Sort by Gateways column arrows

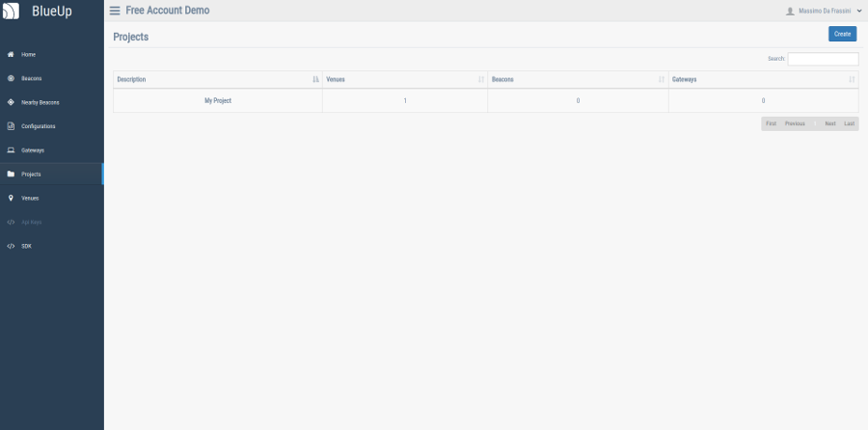(852, 79)
